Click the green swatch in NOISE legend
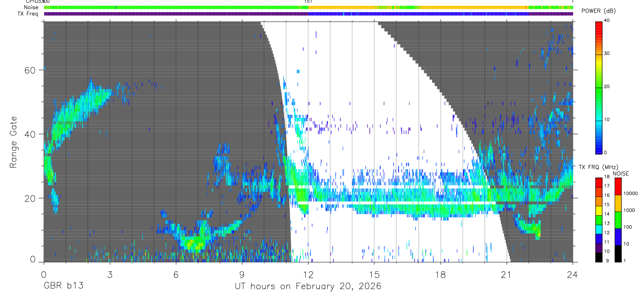The width and height of the screenshot is (644, 297). click(618, 219)
